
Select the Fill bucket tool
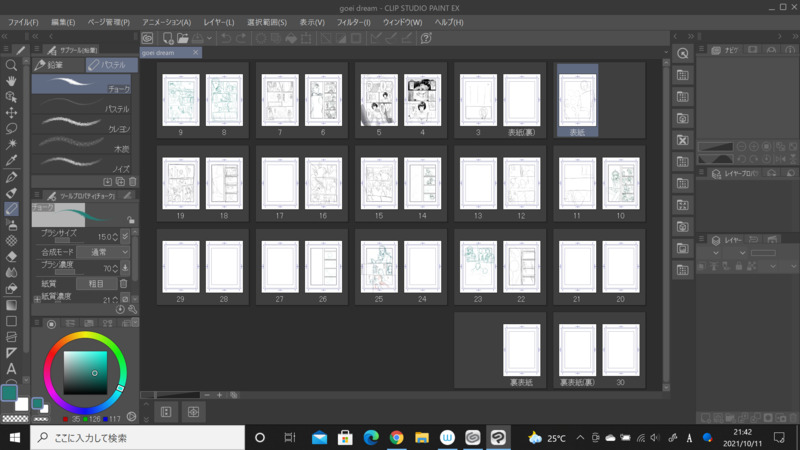11,289
